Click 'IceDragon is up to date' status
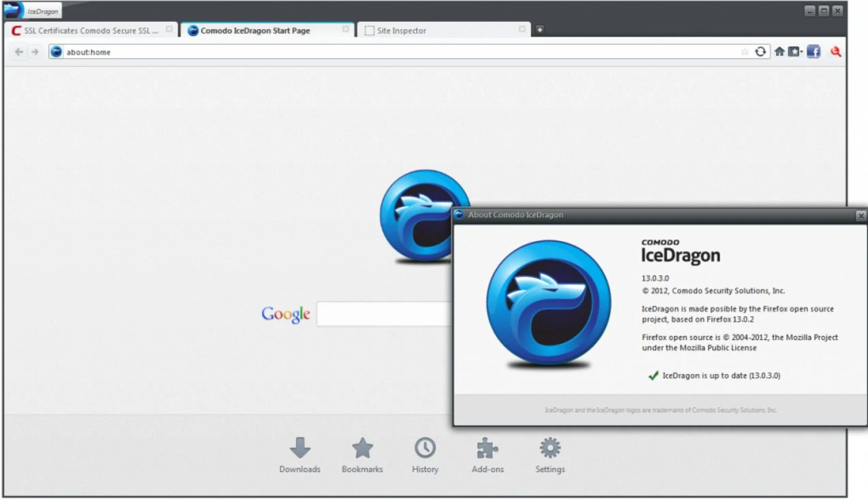 713,375
